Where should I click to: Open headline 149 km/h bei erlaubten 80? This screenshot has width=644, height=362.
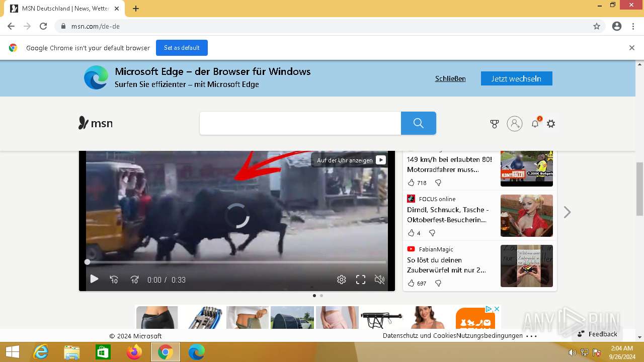[x=450, y=164]
